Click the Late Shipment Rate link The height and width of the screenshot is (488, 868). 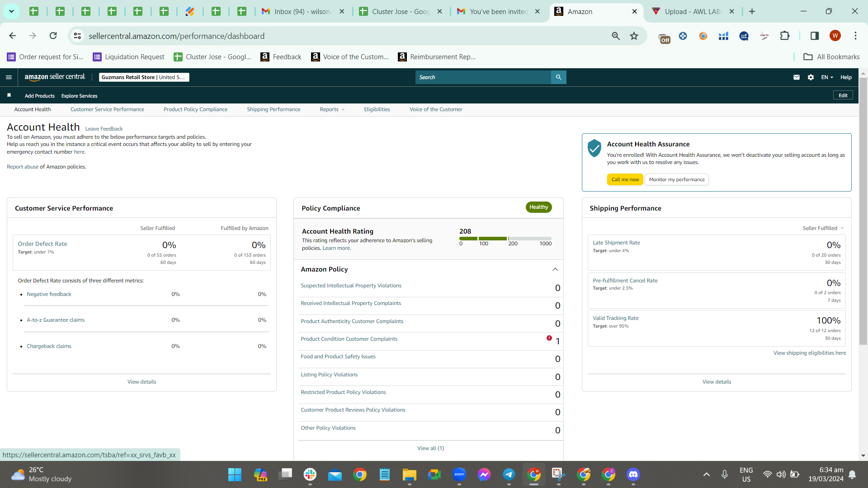pos(616,243)
